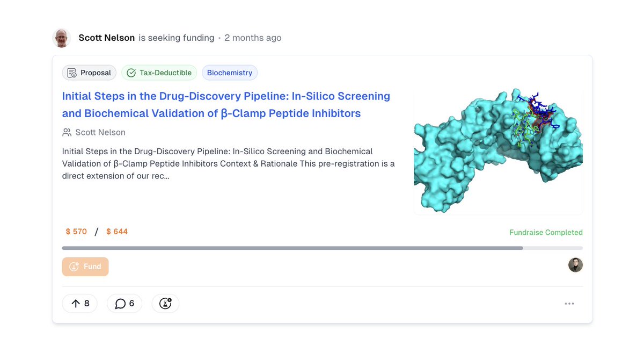Open the Biochemistry topic tag
The height and width of the screenshot is (352, 644).
point(230,73)
